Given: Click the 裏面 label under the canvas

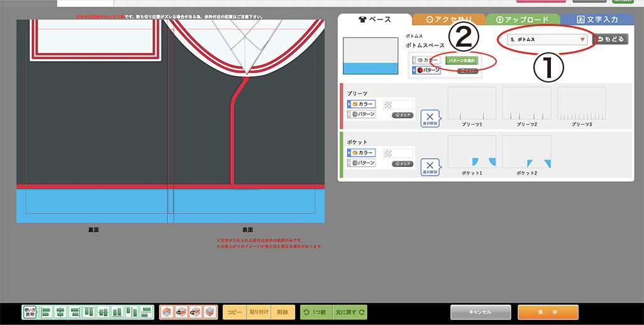Looking at the screenshot, I should (x=93, y=230).
